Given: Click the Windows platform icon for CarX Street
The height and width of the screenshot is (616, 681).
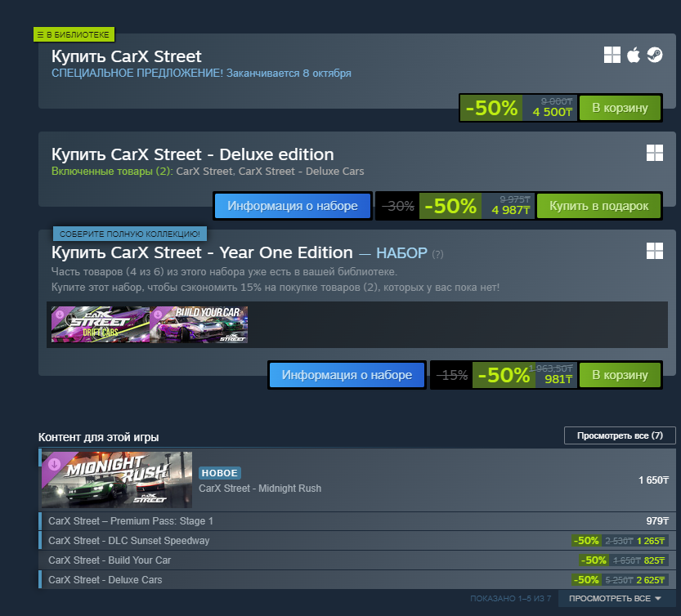Looking at the screenshot, I should pyautogui.click(x=612, y=55).
